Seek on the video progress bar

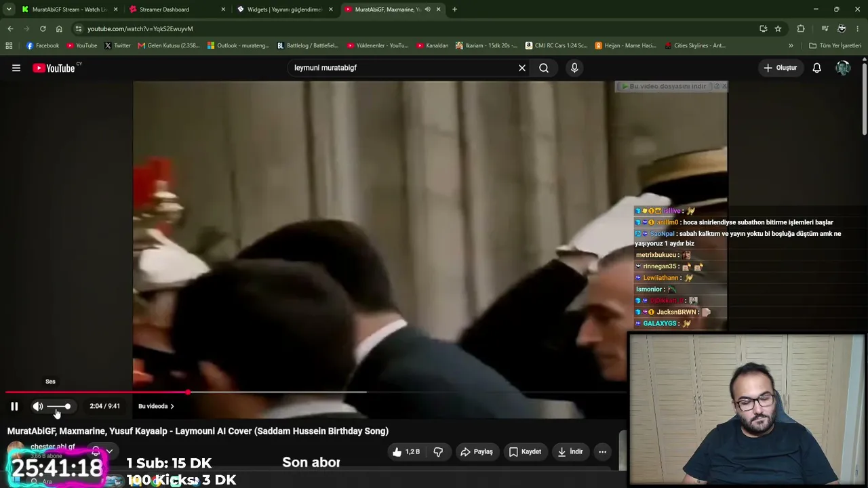[x=316, y=392]
